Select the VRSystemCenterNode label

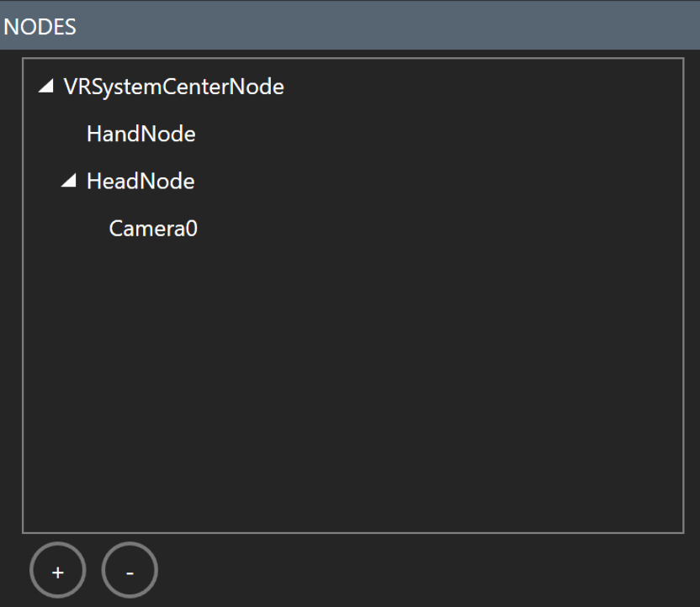(173, 87)
